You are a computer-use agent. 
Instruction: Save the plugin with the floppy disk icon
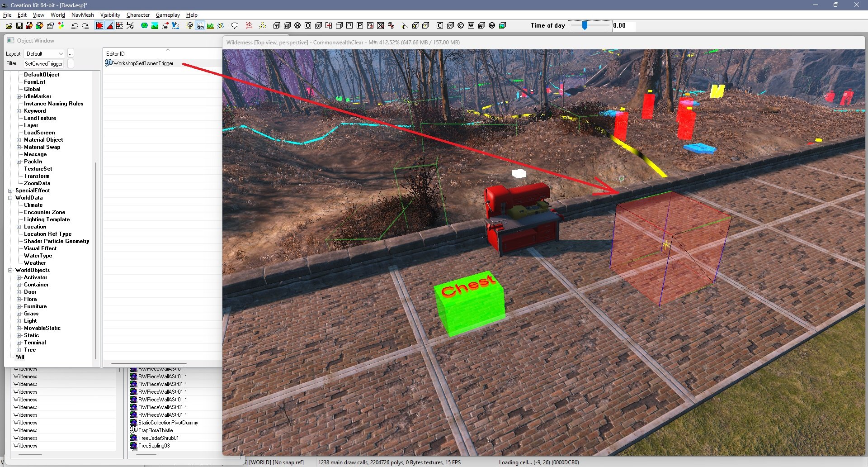[x=19, y=26]
